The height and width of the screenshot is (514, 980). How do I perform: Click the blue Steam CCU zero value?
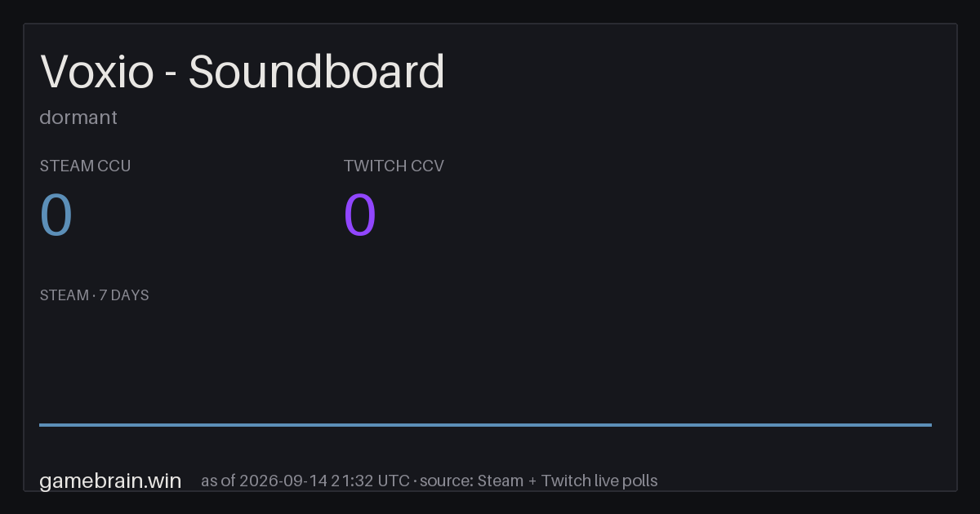pyautogui.click(x=56, y=215)
